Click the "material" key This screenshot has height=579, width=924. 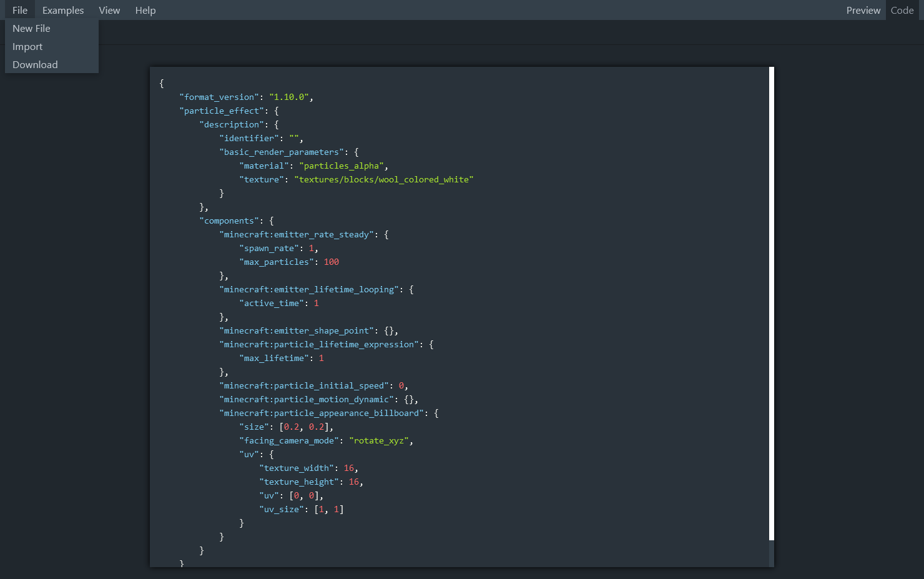click(x=264, y=166)
